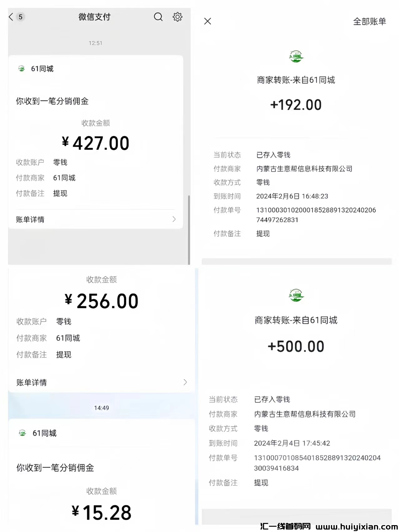399x532 pixels.
Task: Tap 61同城 logo above +192.00 transfer
Action: click(x=296, y=57)
